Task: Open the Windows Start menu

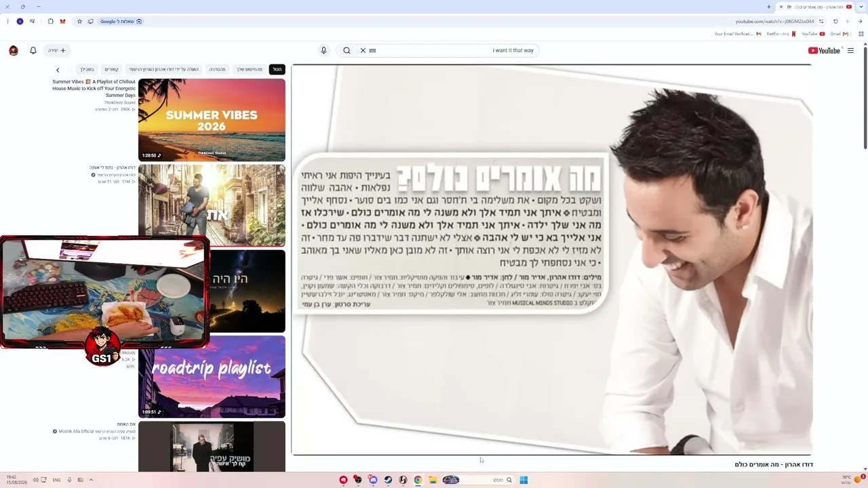Action: tap(524, 480)
